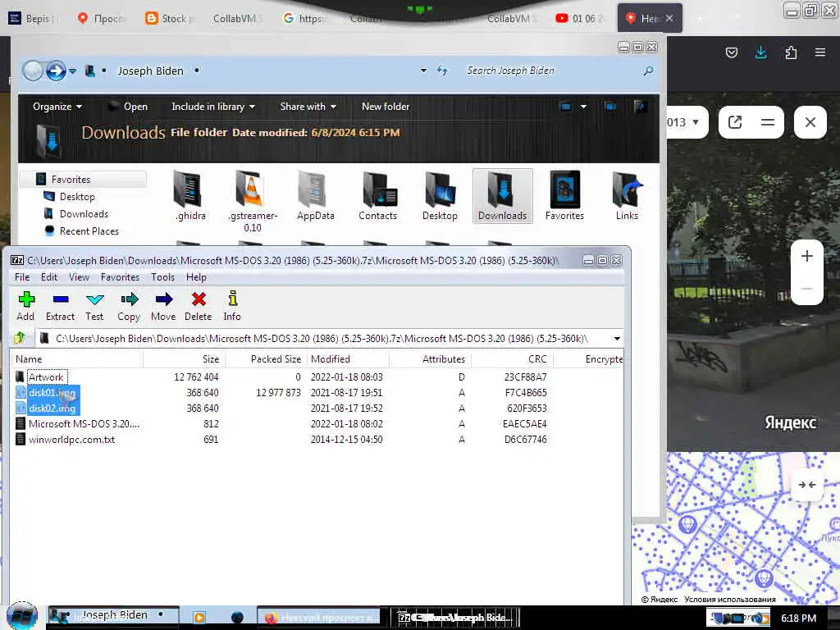Click the Move tool in 7-Zip
Image resolution: width=840 pixels, height=630 pixels.
pyautogui.click(x=163, y=306)
